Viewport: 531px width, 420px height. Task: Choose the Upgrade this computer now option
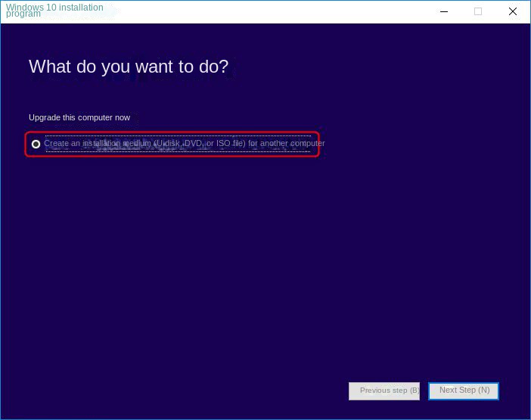click(79, 117)
